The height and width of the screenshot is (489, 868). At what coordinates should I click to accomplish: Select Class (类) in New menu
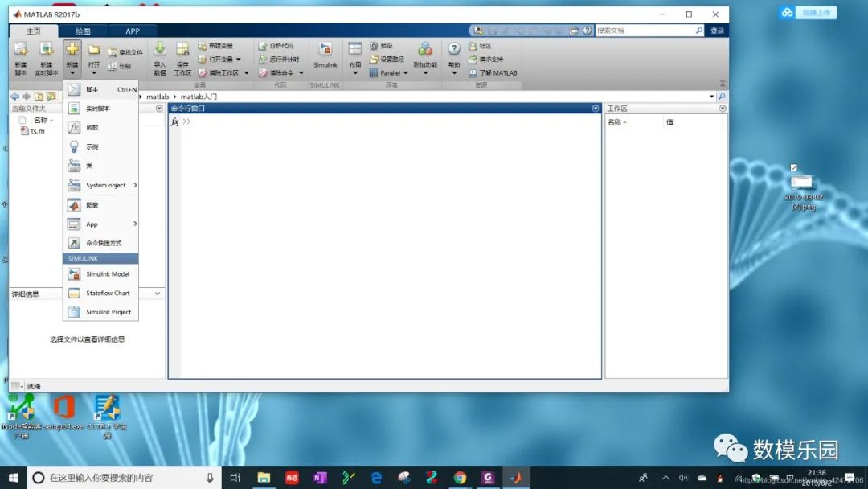coord(100,166)
